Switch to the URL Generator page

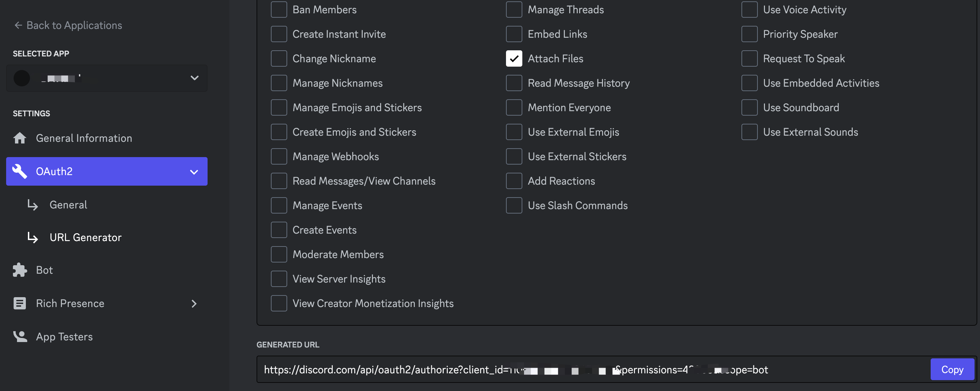pos(85,237)
